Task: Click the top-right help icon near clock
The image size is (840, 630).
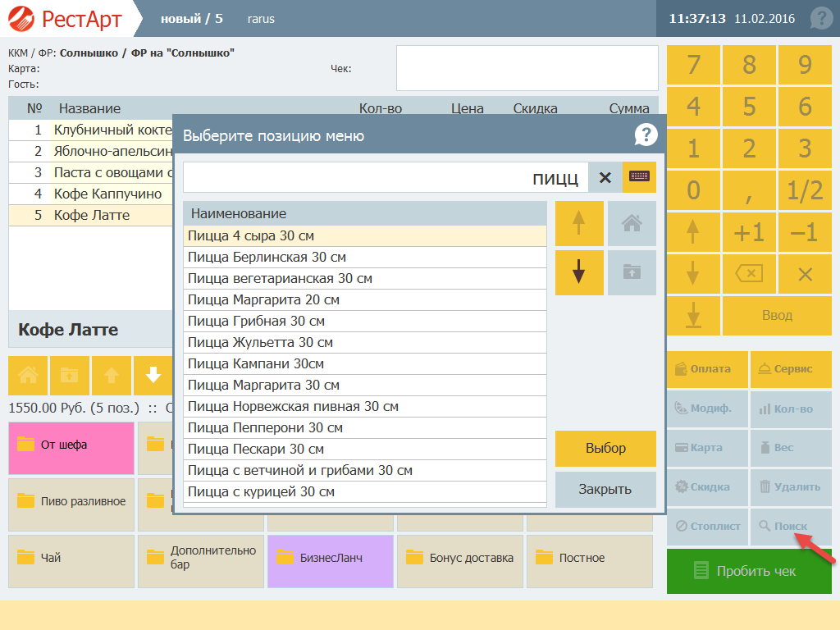Action: [x=820, y=18]
